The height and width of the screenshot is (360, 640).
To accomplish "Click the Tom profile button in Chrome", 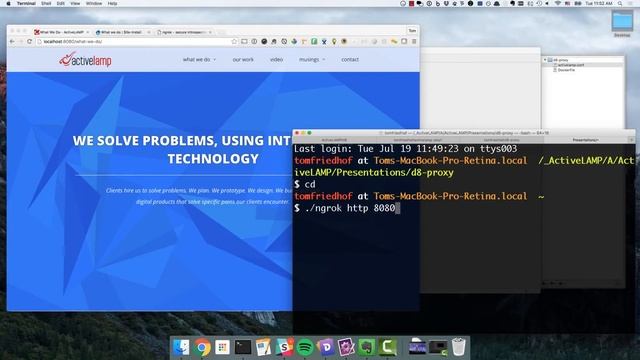I will pos(412,31).
